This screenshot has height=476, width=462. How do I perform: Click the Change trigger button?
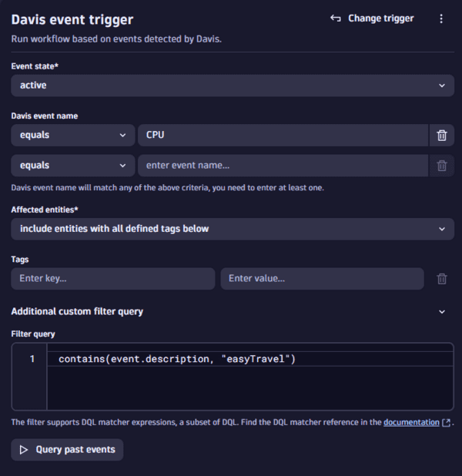373,18
